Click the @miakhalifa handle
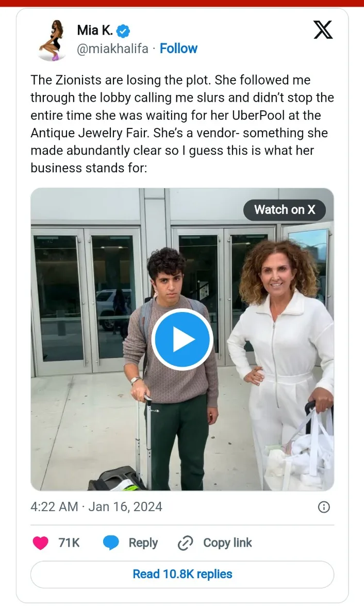 pyautogui.click(x=112, y=48)
